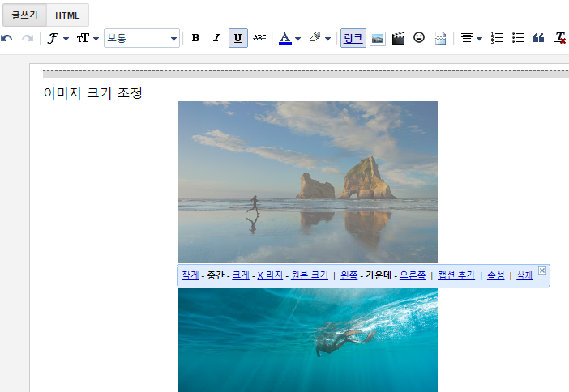Click the numbered list icon
The height and width of the screenshot is (392, 569).
[496, 38]
